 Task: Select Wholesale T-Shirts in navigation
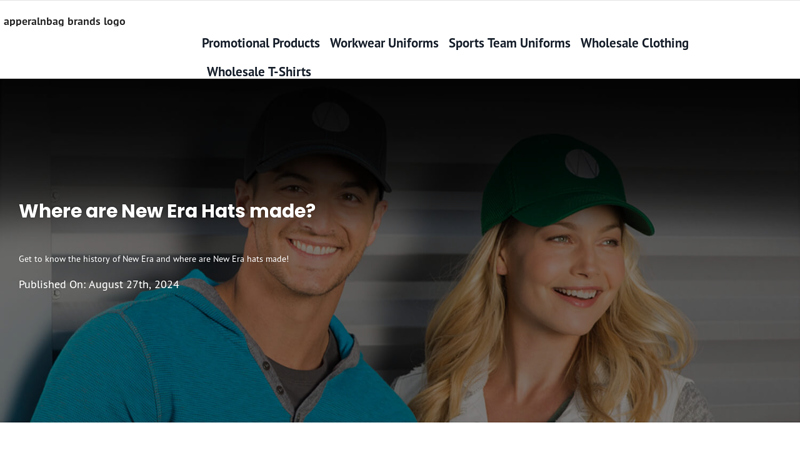259,72
